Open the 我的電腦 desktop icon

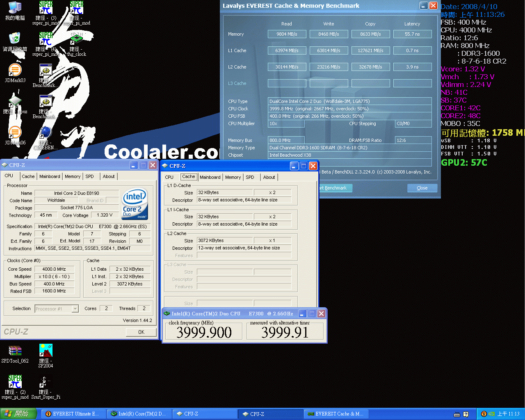(x=15, y=11)
